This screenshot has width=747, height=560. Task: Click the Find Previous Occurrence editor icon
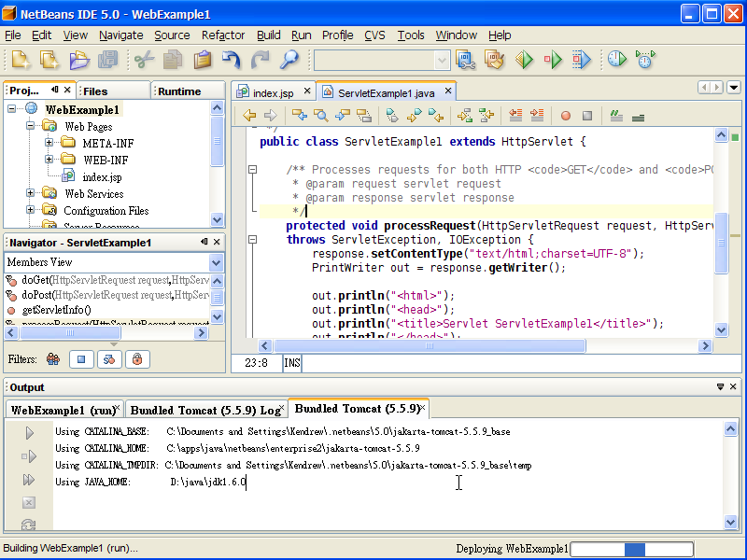pyautogui.click(x=299, y=115)
